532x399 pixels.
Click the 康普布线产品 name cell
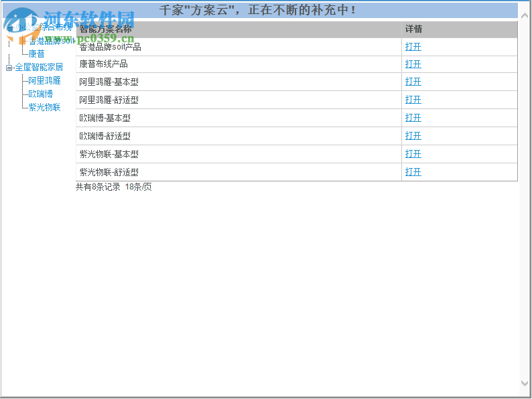239,64
